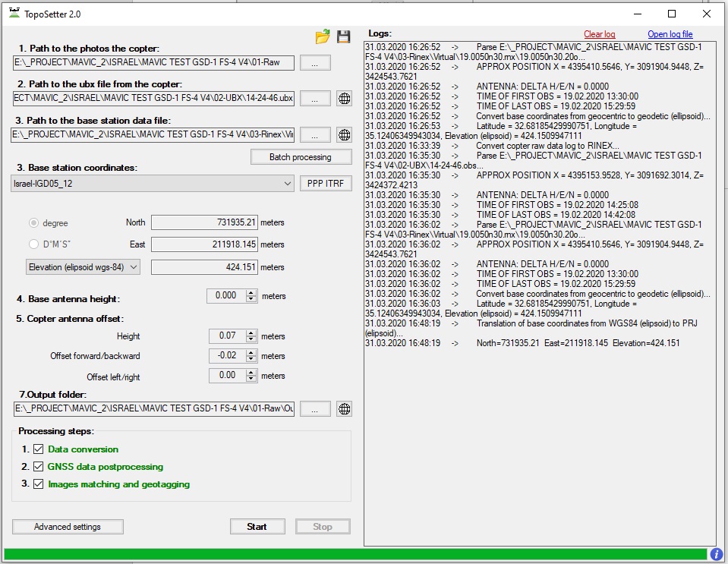Click globe icon next to ubx file path

[x=344, y=98]
